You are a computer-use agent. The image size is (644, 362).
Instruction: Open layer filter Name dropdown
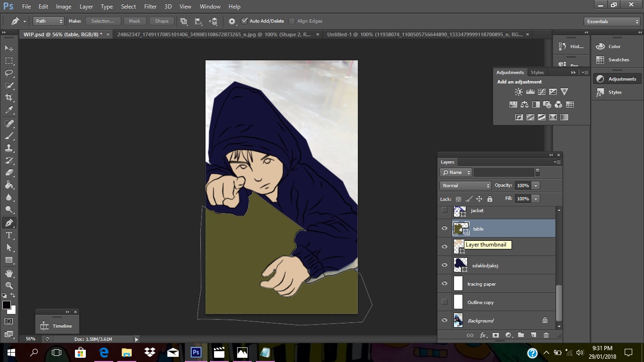coord(456,173)
